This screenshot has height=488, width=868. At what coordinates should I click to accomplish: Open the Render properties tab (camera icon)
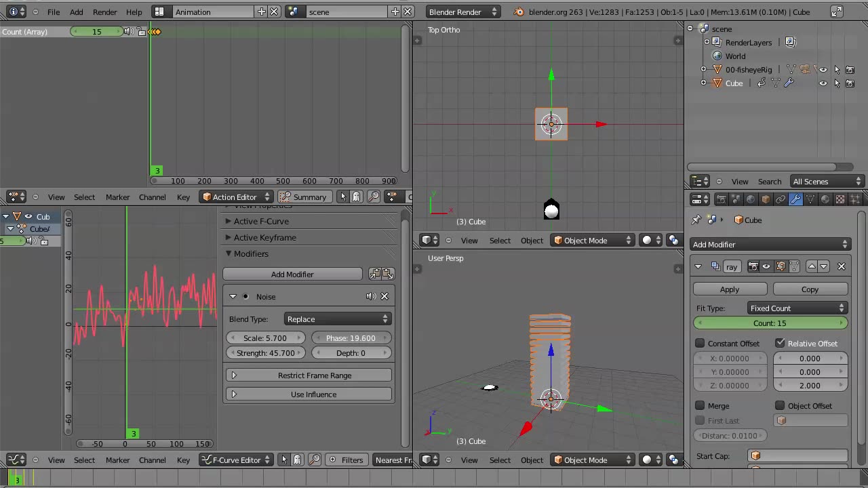[x=721, y=199]
